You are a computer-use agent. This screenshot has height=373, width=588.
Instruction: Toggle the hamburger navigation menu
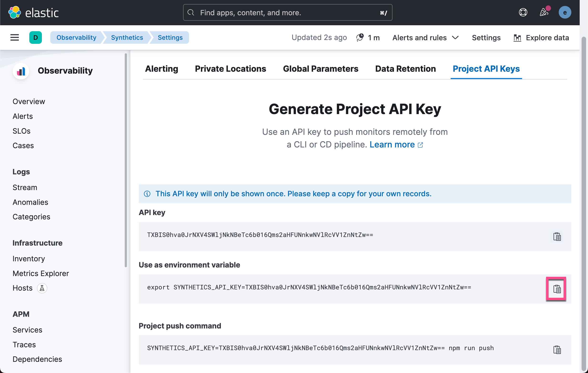[x=15, y=38]
